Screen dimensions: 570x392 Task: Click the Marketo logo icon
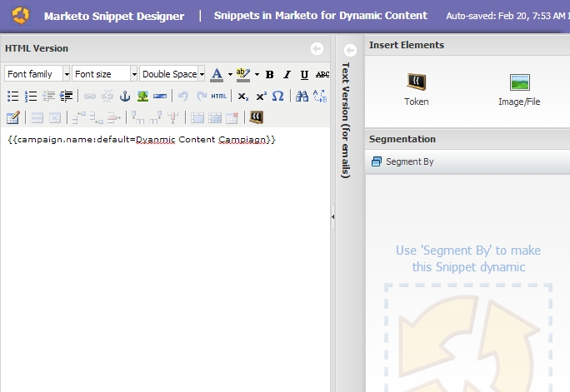pyautogui.click(x=20, y=16)
